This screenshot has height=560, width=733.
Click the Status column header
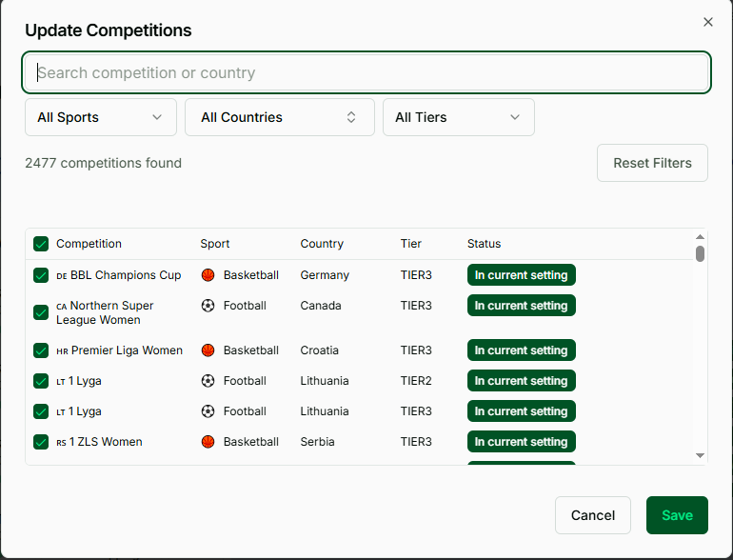pos(484,244)
